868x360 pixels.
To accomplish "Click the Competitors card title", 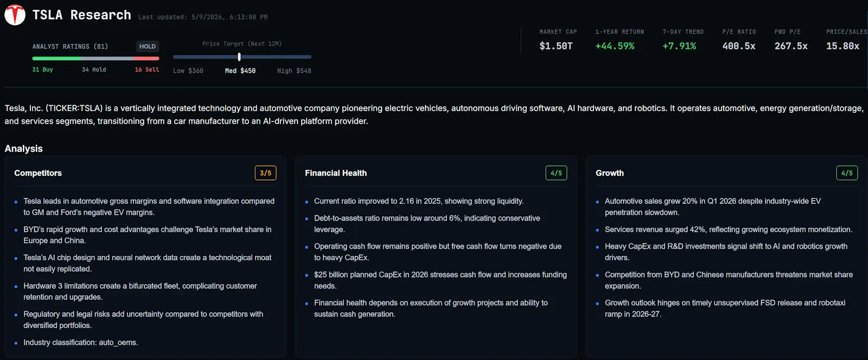I will tap(38, 173).
